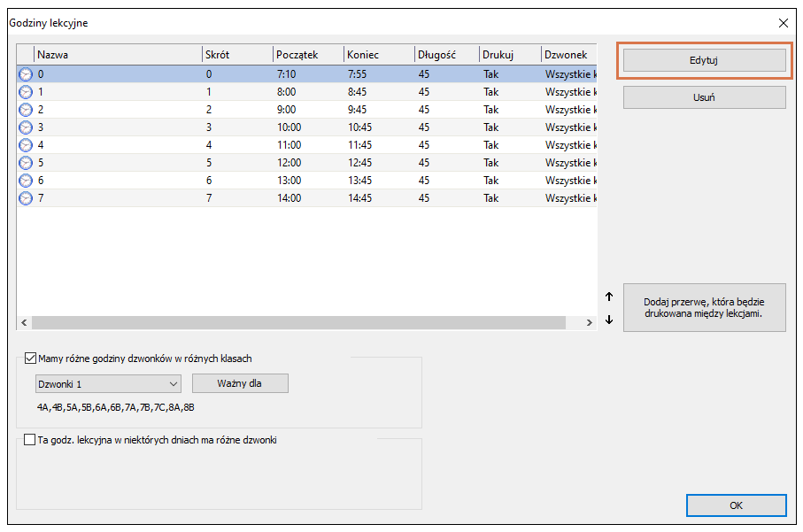This screenshot has height=532, width=803.
Task: Click the clock icon for lesson 0
Action: (25, 74)
